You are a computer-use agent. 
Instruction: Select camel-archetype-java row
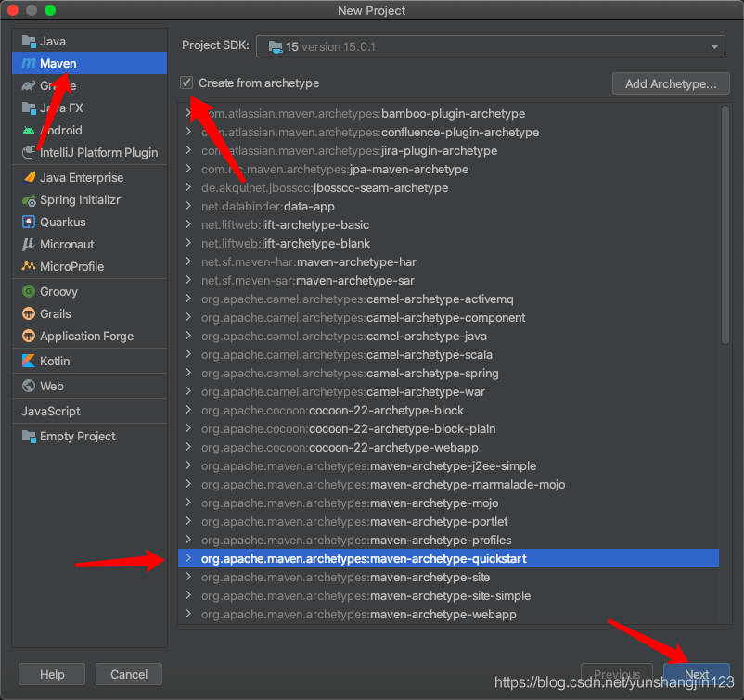pyautogui.click(x=448, y=336)
